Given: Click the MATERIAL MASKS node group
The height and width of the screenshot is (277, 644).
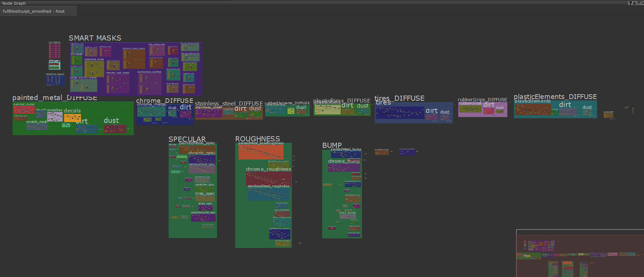Looking at the screenshot, I should (x=55, y=80).
